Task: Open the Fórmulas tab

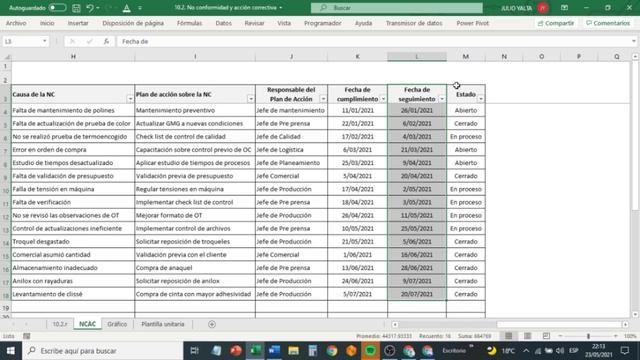Action: [189, 23]
